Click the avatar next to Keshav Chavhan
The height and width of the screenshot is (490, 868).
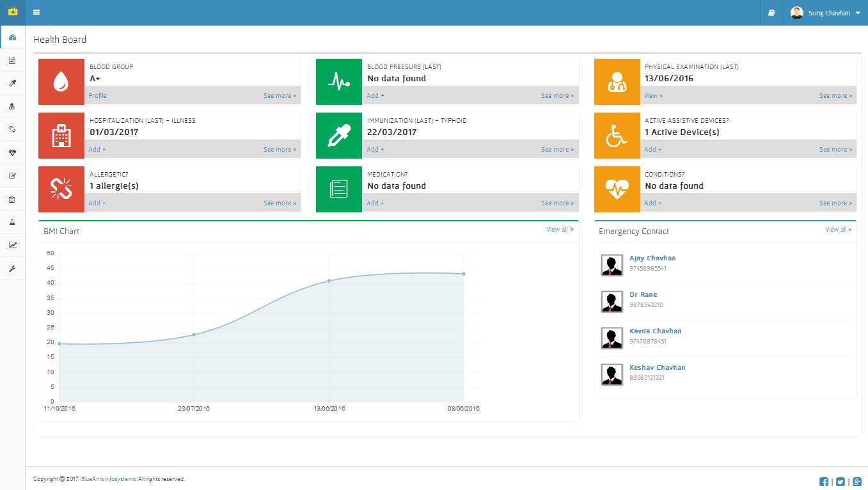pyautogui.click(x=612, y=374)
